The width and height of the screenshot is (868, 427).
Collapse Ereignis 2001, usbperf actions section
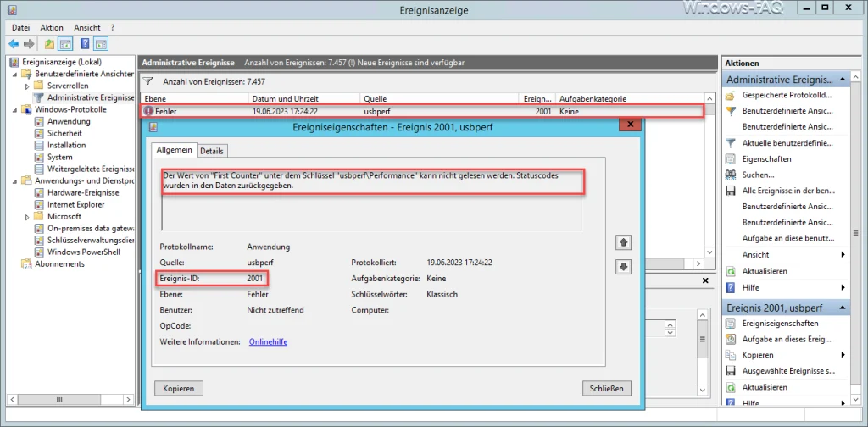coord(843,308)
